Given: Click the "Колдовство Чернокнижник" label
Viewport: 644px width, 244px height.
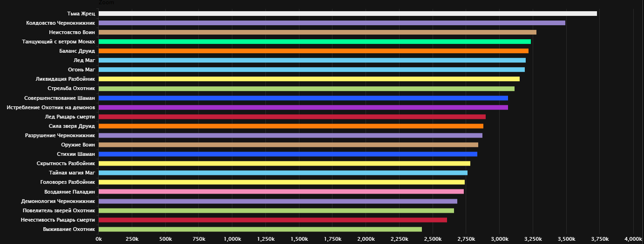Looking at the screenshot, I should coord(61,23).
